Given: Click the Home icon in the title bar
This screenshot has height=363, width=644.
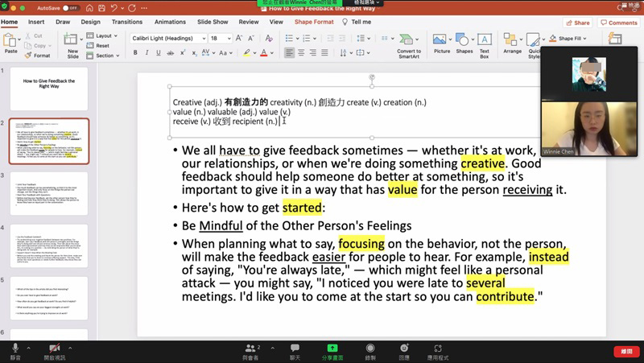Looking at the screenshot, I should (x=89, y=8).
